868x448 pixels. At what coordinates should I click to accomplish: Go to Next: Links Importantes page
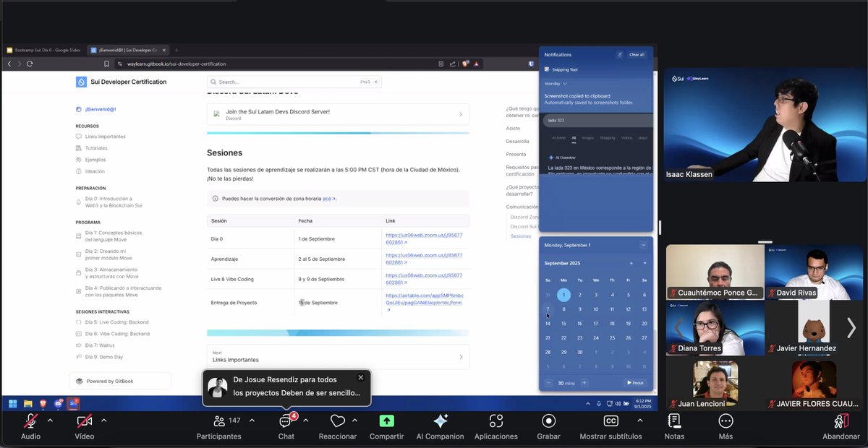(338, 356)
